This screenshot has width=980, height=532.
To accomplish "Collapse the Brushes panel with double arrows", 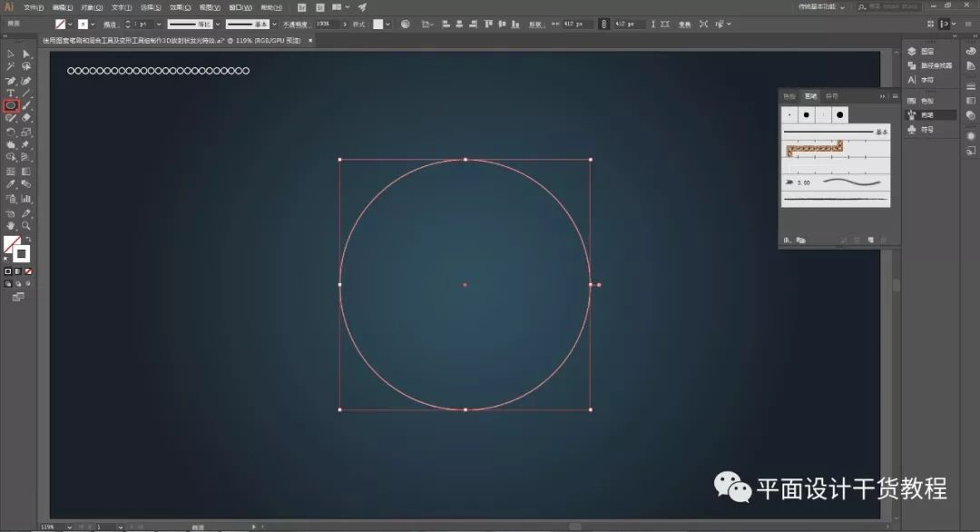I will 883,96.
